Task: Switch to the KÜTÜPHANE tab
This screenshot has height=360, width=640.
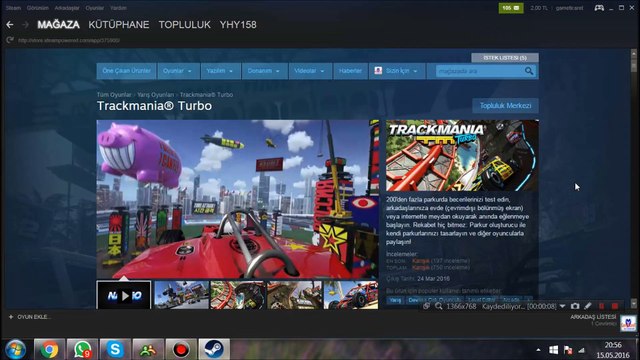Action: click(119, 25)
